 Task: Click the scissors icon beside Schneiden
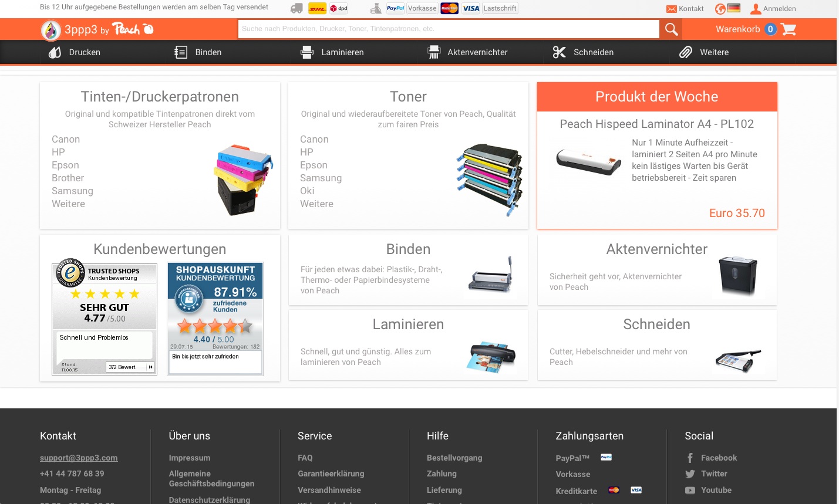tap(560, 52)
